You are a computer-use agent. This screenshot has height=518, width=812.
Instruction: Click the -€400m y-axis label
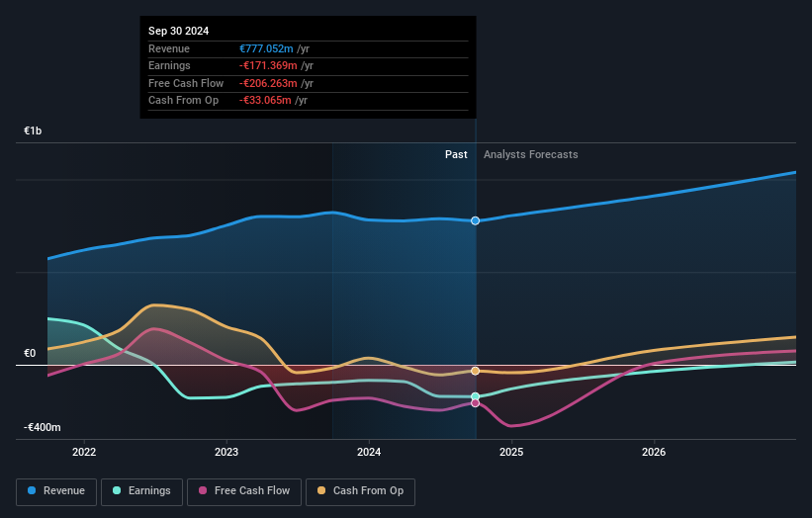point(42,427)
